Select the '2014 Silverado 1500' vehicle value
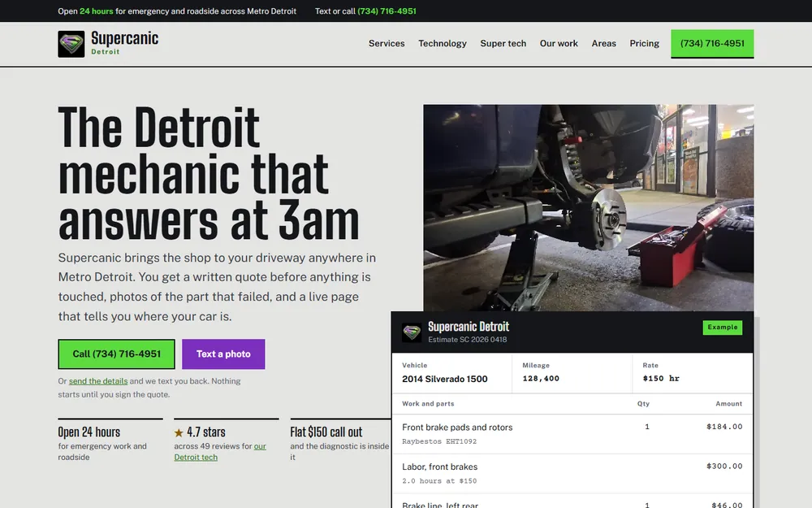 (x=445, y=379)
